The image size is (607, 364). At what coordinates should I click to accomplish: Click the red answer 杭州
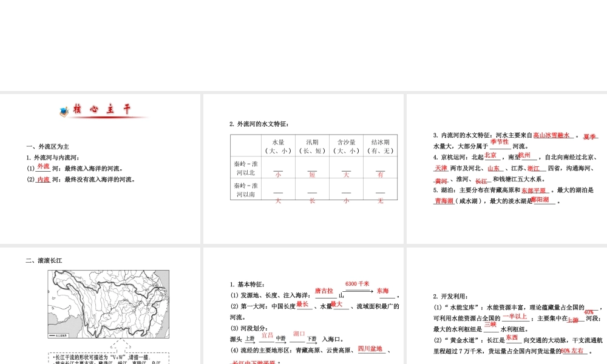[x=524, y=155]
